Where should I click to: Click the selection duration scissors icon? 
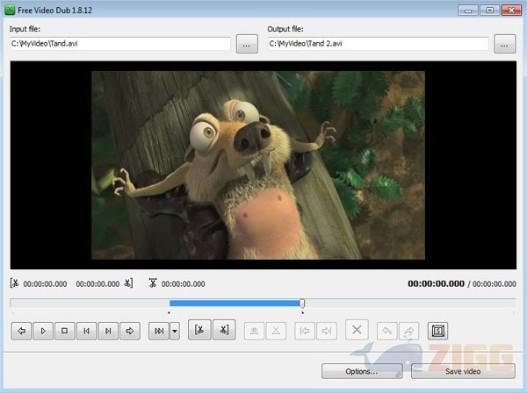point(153,283)
